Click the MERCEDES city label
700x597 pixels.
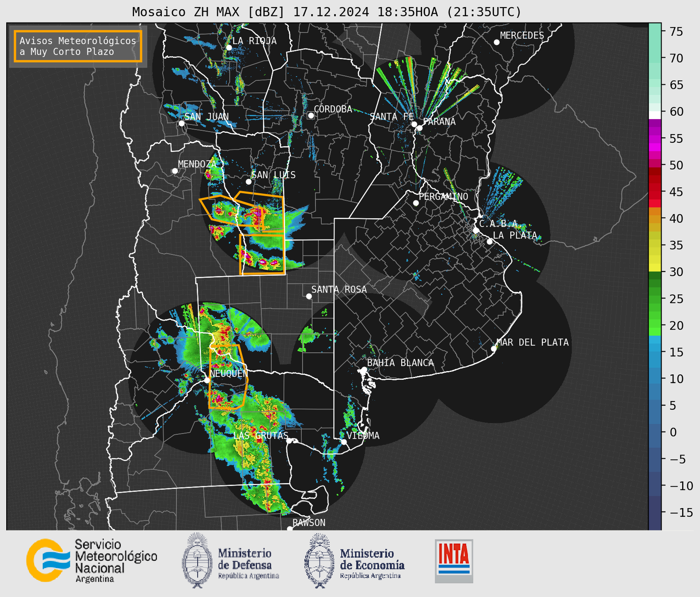tap(522, 36)
